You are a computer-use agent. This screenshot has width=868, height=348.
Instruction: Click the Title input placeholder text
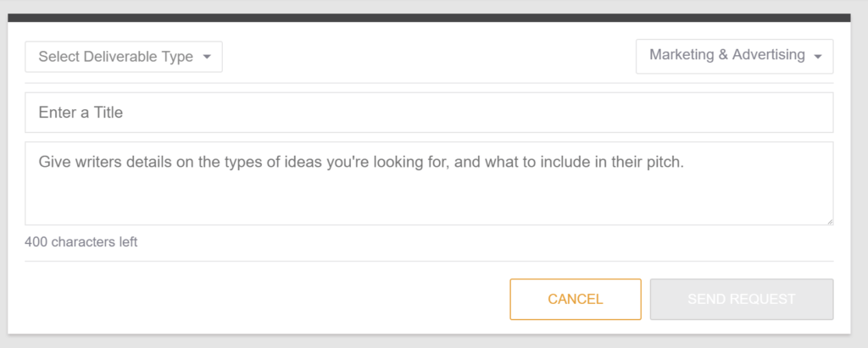tap(81, 113)
